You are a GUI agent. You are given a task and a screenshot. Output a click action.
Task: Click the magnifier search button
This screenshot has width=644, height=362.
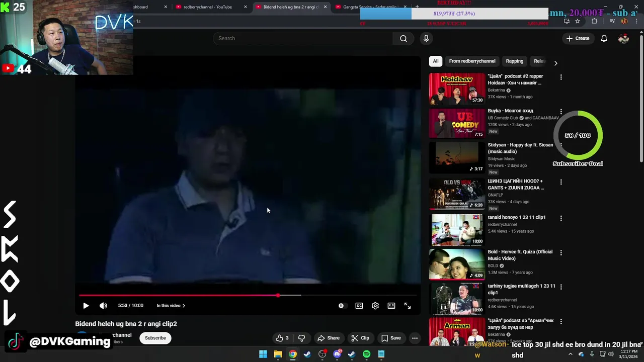(x=404, y=38)
